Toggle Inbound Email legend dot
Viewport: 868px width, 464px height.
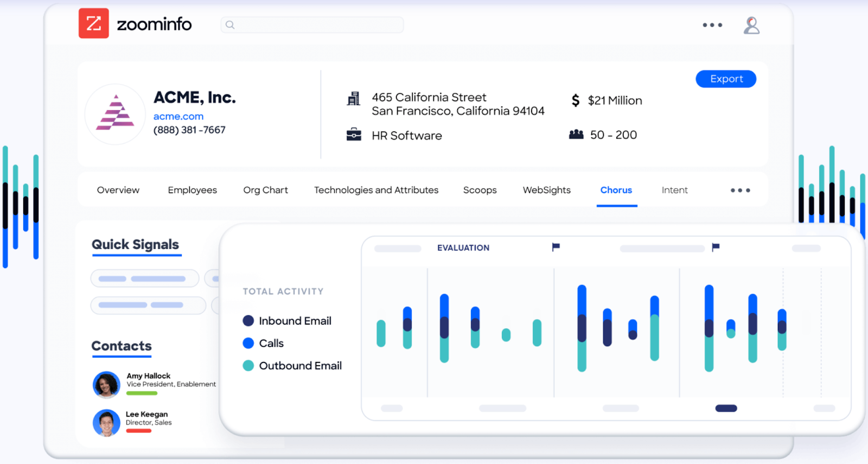(x=248, y=321)
